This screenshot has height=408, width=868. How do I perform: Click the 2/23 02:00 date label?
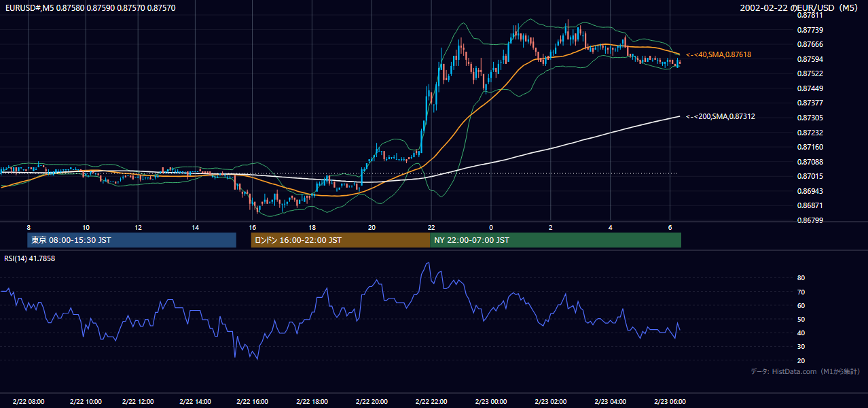coord(550,401)
